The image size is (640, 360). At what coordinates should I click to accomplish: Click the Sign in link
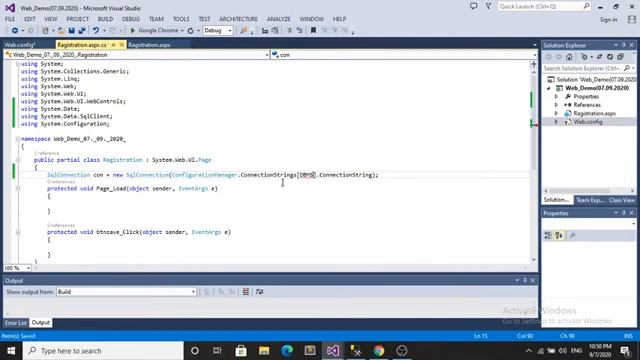tap(608, 20)
